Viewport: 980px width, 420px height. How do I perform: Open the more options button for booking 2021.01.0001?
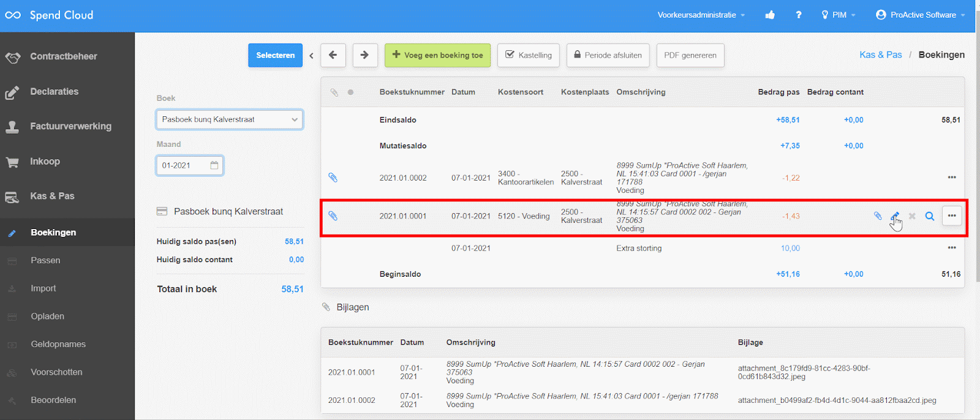click(952, 216)
